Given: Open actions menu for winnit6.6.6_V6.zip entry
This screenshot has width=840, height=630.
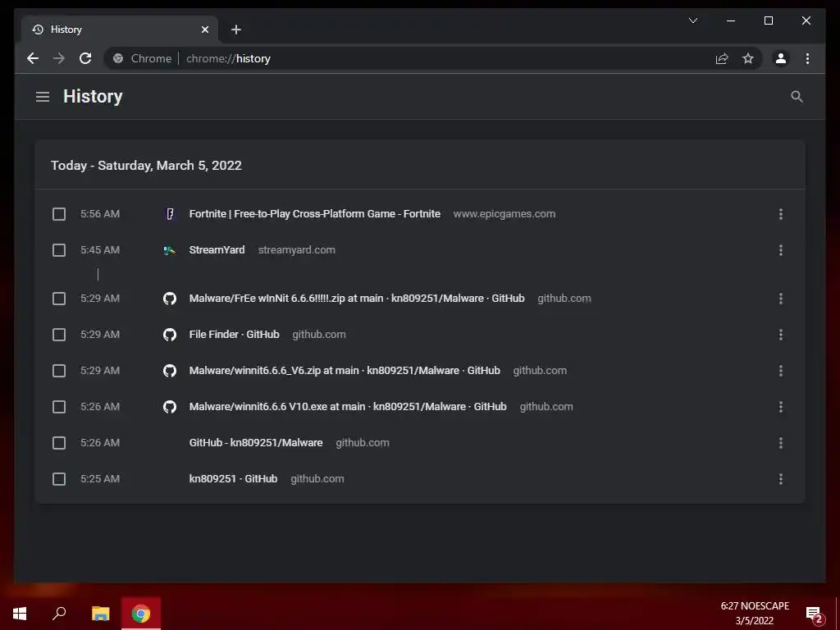Looking at the screenshot, I should [x=781, y=371].
